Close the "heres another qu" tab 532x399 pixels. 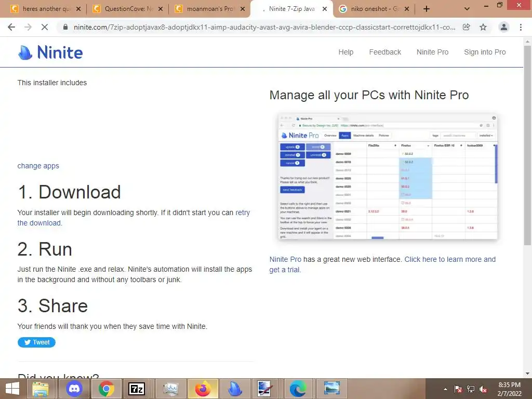78,9
